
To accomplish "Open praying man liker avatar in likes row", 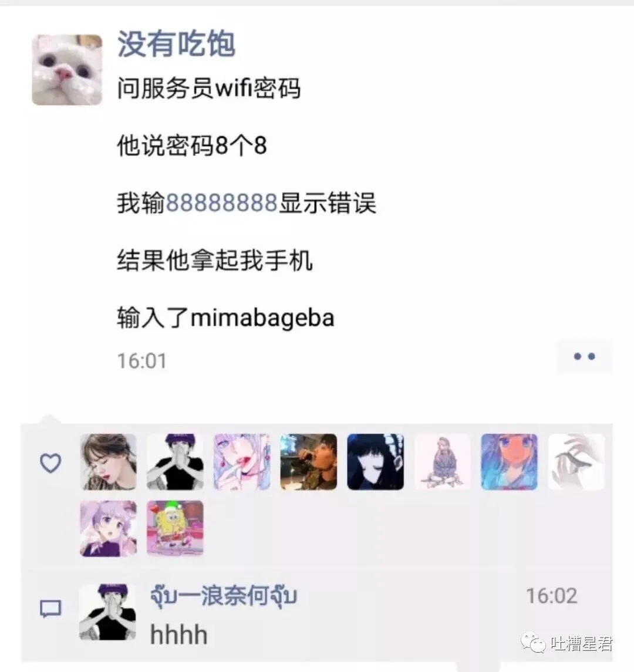I will point(175,461).
